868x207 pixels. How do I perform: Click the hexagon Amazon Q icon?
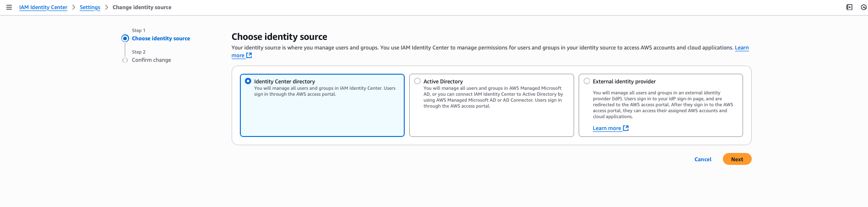(x=864, y=7)
